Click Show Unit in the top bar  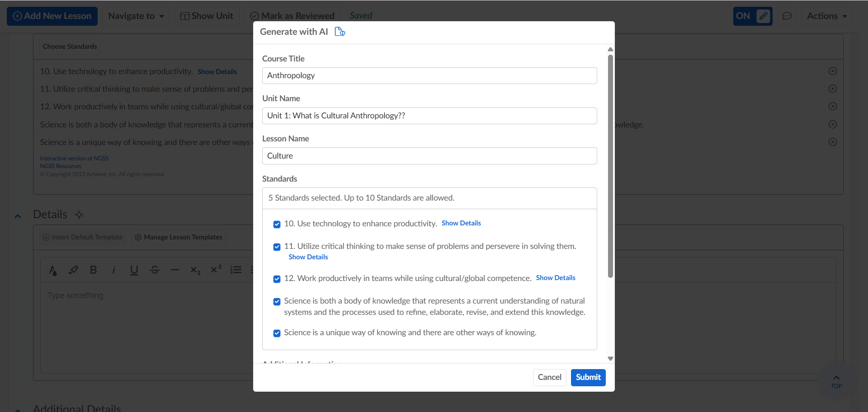(x=207, y=16)
